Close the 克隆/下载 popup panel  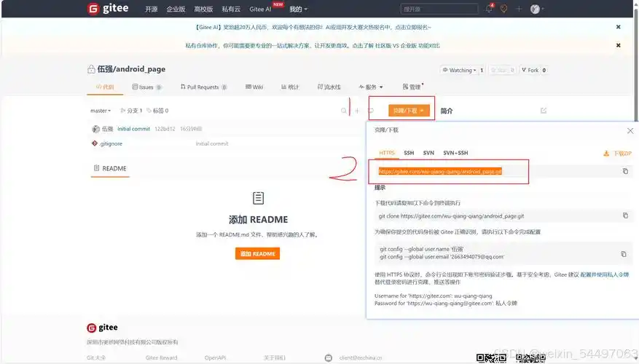[630, 131]
